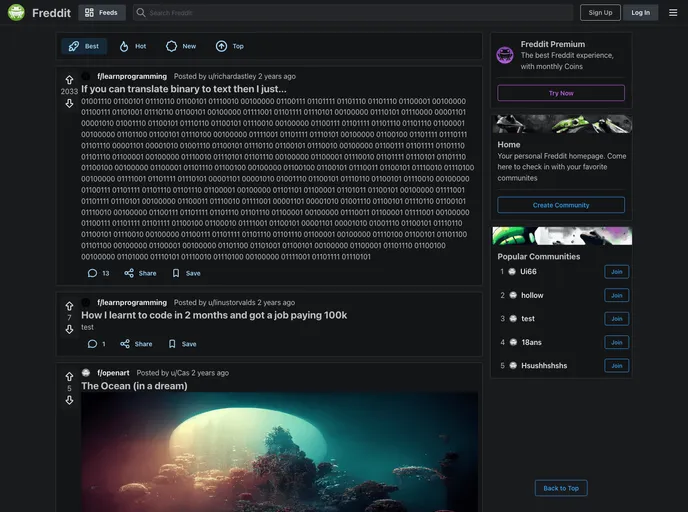Select the New sort tab
The width and height of the screenshot is (688, 512).
tap(181, 46)
